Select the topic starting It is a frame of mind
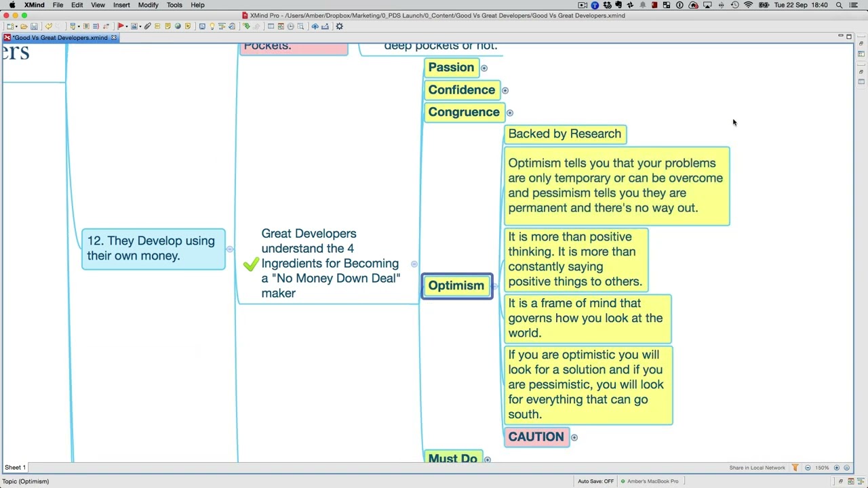868x488 pixels. point(587,319)
